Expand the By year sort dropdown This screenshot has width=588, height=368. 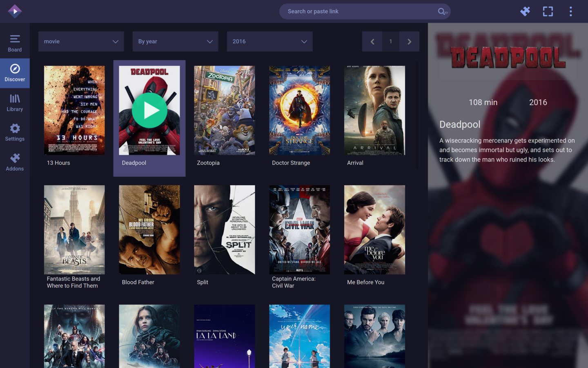(x=175, y=41)
